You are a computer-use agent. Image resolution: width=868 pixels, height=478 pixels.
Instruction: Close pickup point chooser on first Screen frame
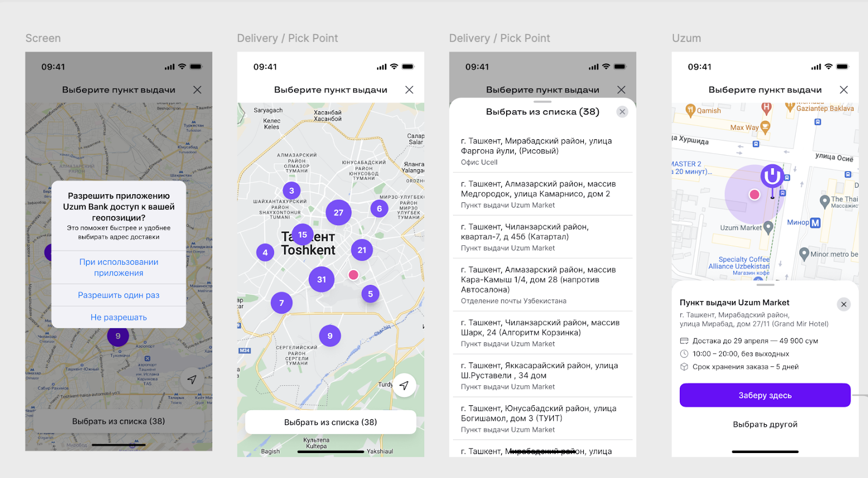click(x=197, y=90)
